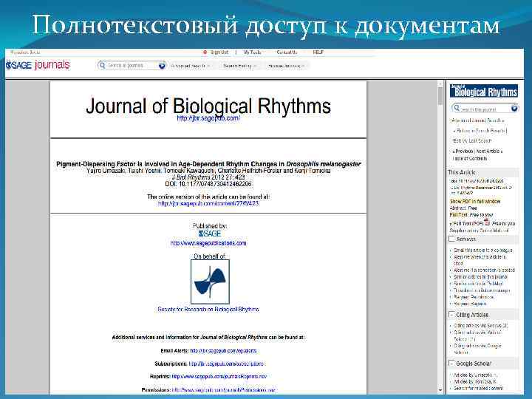The image size is (532, 399).
Task: Click the Journal of Biological Rhythms PDF title
Action: pos(208,106)
